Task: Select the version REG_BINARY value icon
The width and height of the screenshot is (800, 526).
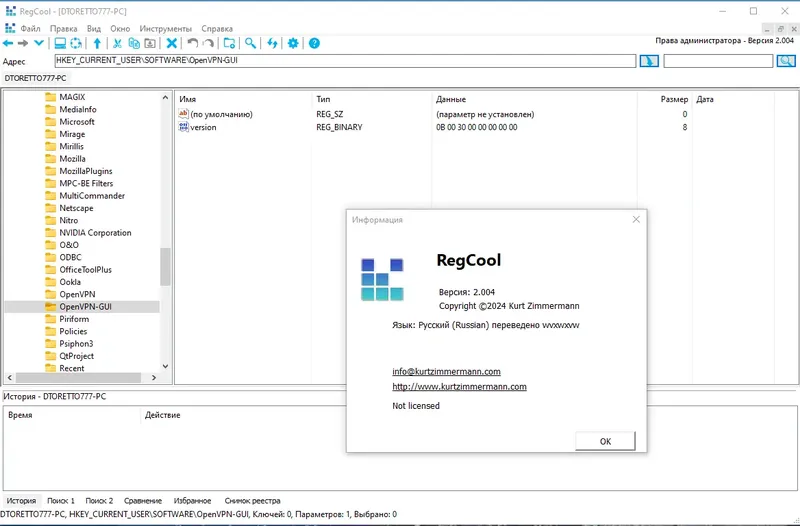Action: 184,127
